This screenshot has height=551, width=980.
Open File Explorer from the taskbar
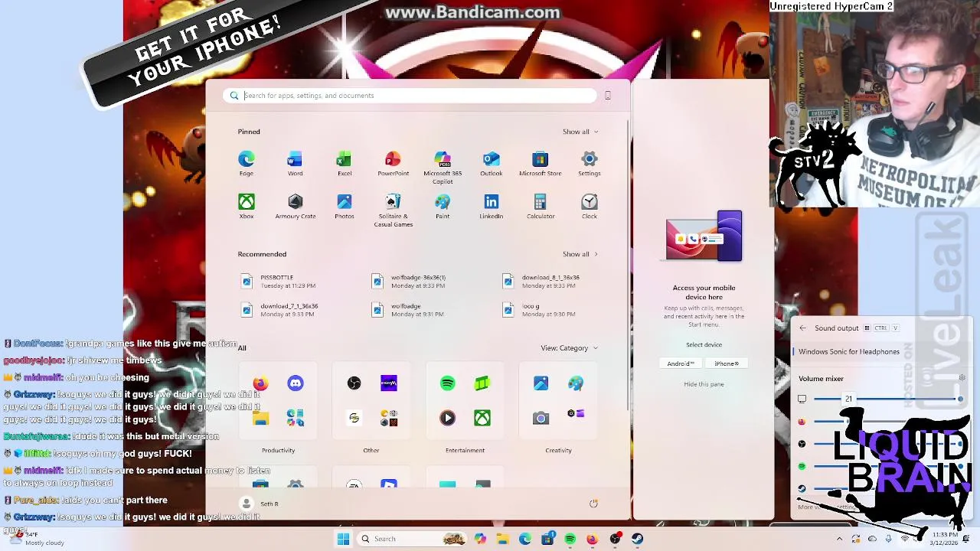tap(502, 539)
